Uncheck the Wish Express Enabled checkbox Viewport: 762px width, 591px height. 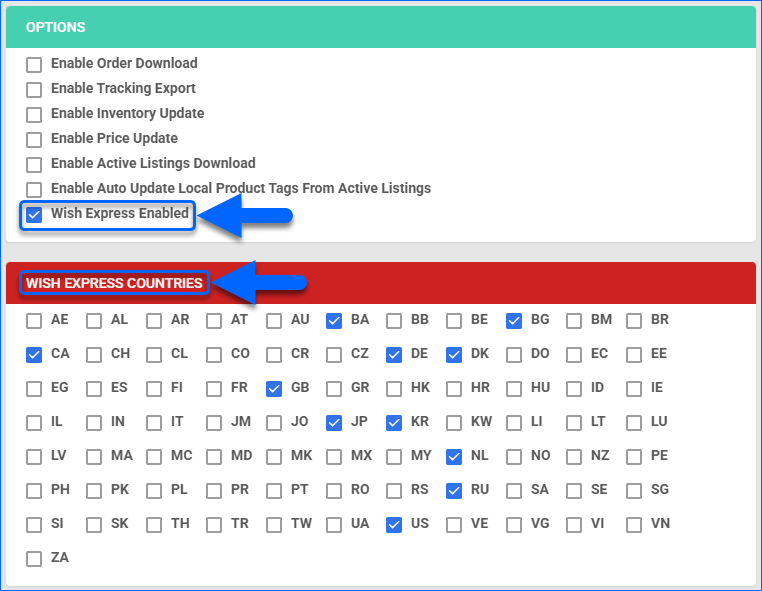(x=34, y=214)
